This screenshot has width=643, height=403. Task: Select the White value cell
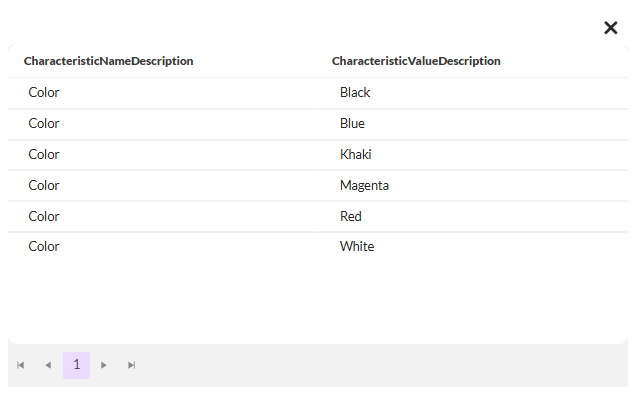pos(357,247)
